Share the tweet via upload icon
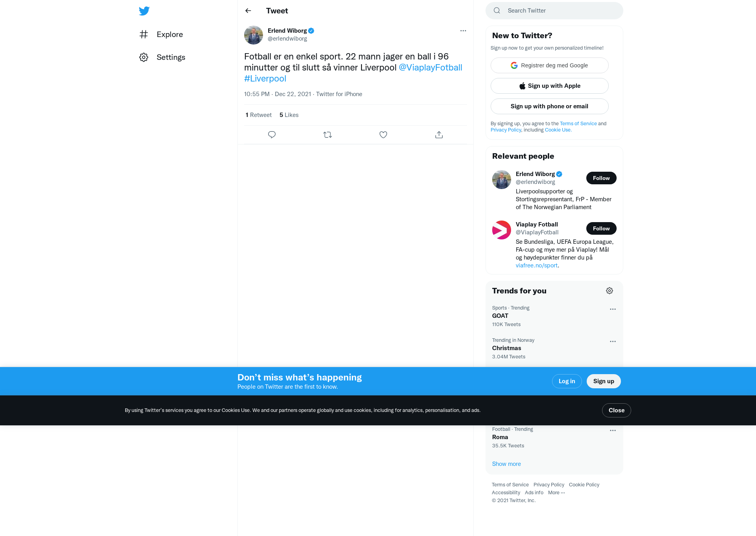Image resolution: width=756 pixels, height=536 pixels. (439, 135)
